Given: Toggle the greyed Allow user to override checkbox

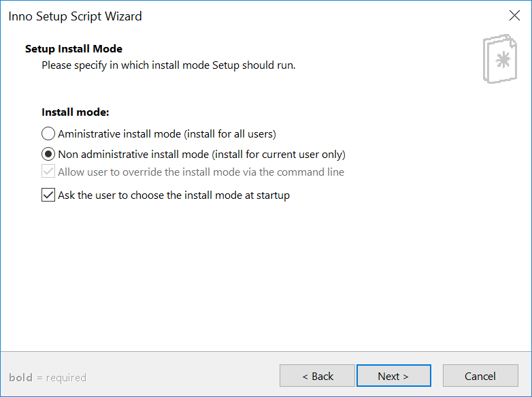Looking at the screenshot, I should click(x=48, y=172).
